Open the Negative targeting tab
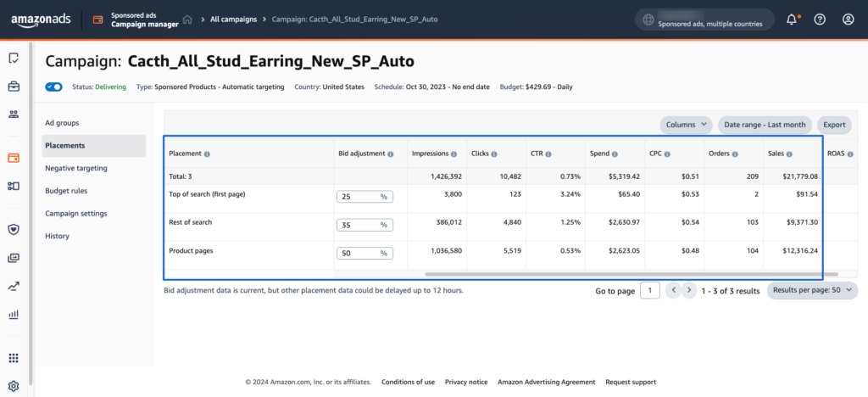The width and height of the screenshot is (868, 397). (x=76, y=168)
